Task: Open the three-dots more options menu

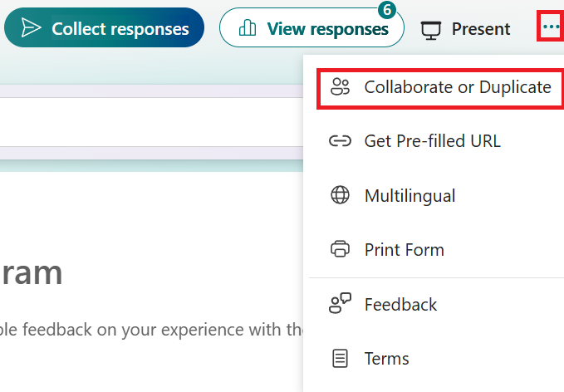Action: [551, 27]
